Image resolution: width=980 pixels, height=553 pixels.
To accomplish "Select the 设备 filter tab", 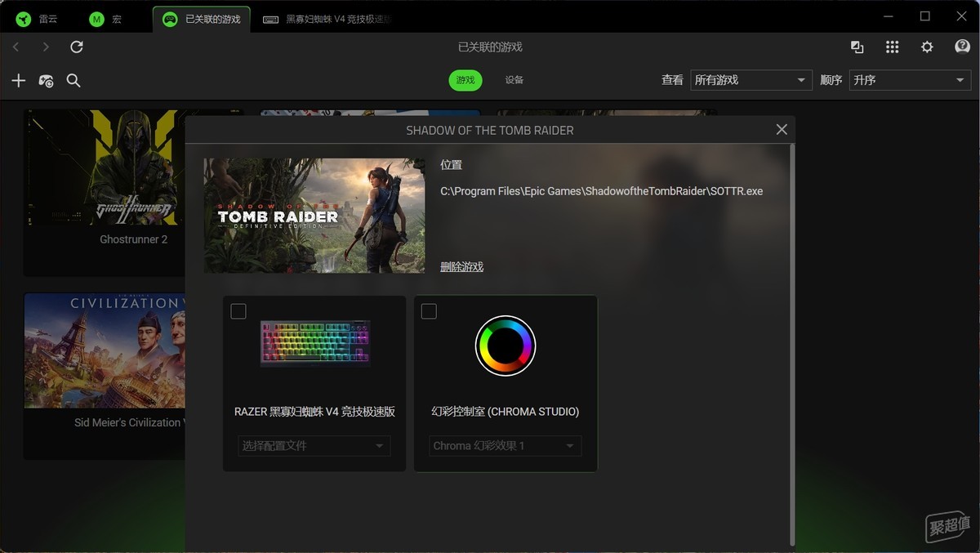I will click(514, 80).
